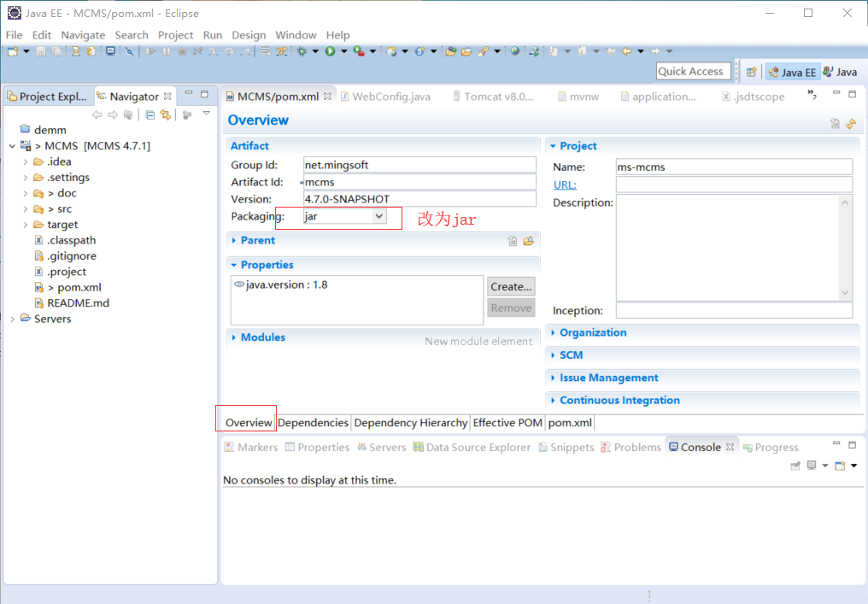Show hidden editor tabs list
868x604 pixels.
[x=812, y=95]
